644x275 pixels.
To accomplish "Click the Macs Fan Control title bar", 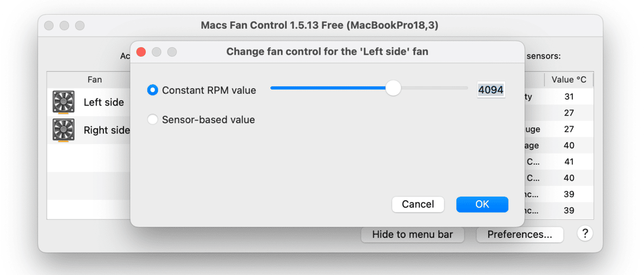I will (319, 25).
